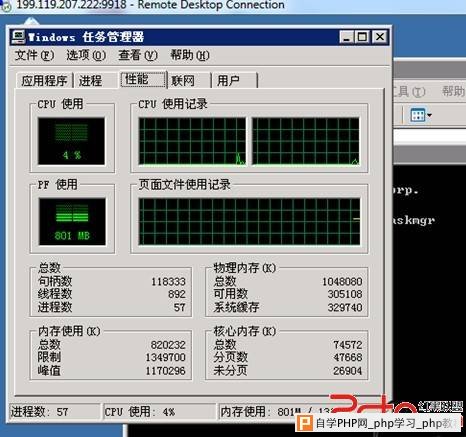The image size is (466, 437).
Task: Click the 峰值 label
Action: (49, 370)
